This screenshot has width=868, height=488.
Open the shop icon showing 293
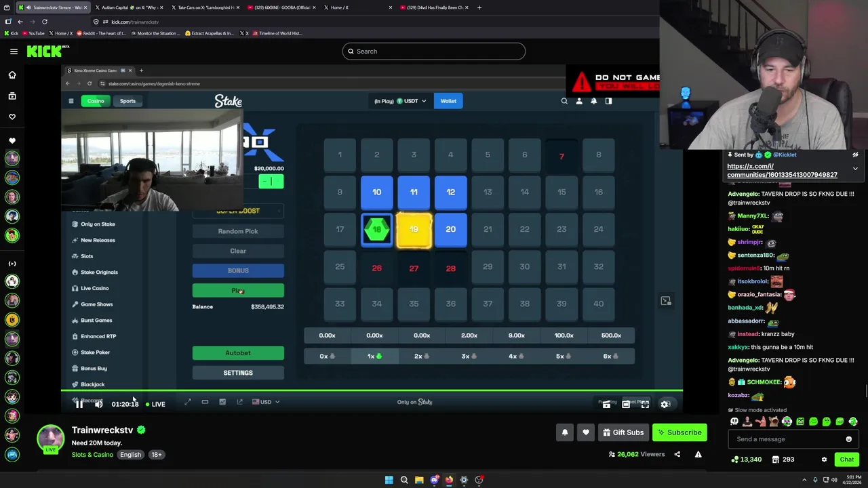coord(783,460)
